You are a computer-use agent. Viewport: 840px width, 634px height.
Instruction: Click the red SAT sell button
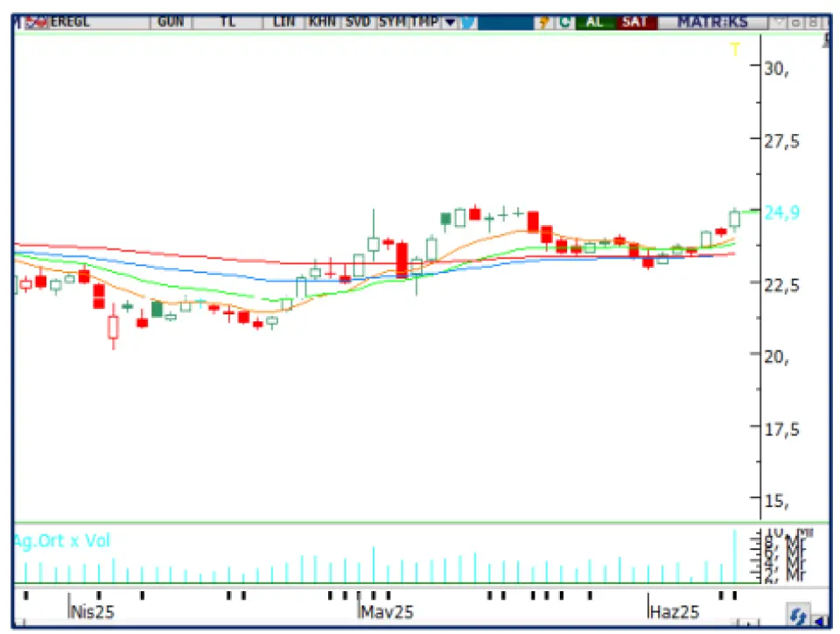[635, 22]
